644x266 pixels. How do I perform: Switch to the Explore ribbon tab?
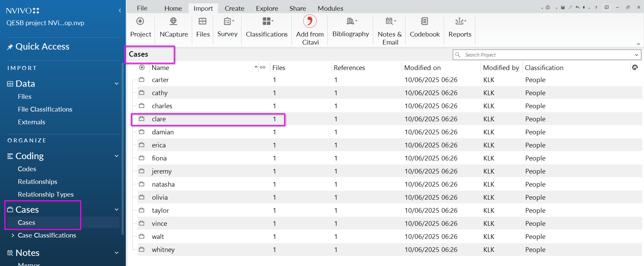(267, 8)
